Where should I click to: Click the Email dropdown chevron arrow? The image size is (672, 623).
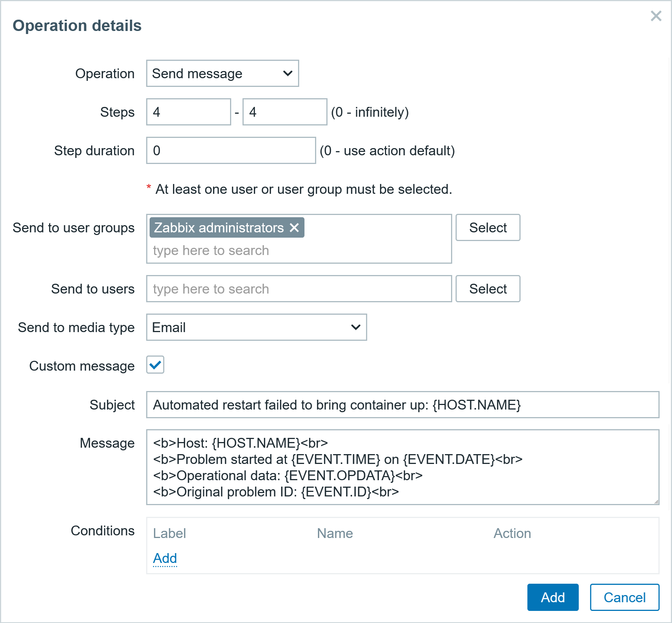(356, 327)
